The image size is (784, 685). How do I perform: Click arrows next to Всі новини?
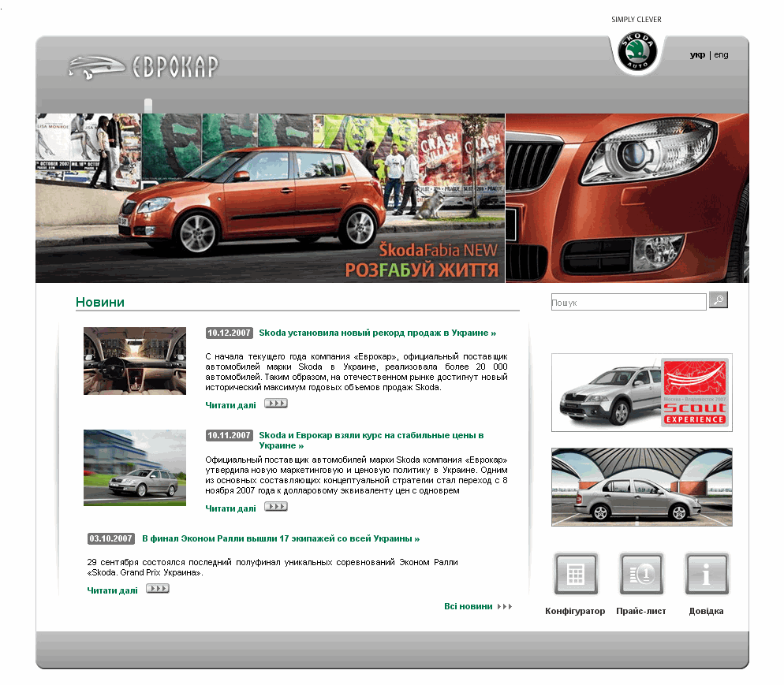pyautogui.click(x=505, y=606)
